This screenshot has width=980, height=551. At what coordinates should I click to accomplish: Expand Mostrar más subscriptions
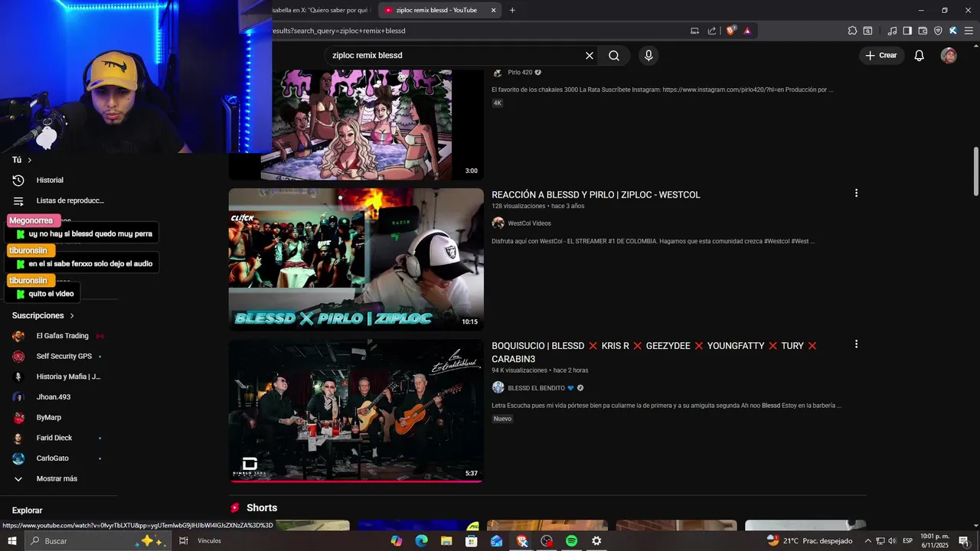(58, 479)
